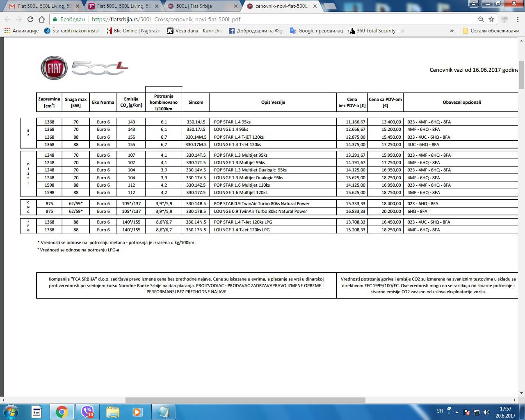Click the '023 - 4UC - 6HQ - 8FA' cell in LPG row
525x420 pixels.
(429, 222)
